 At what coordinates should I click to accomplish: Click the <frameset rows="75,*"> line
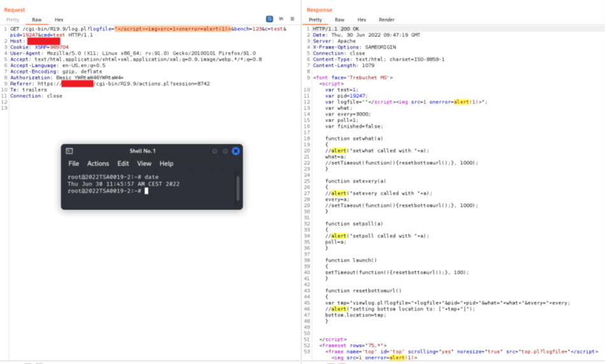click(353, 346)
